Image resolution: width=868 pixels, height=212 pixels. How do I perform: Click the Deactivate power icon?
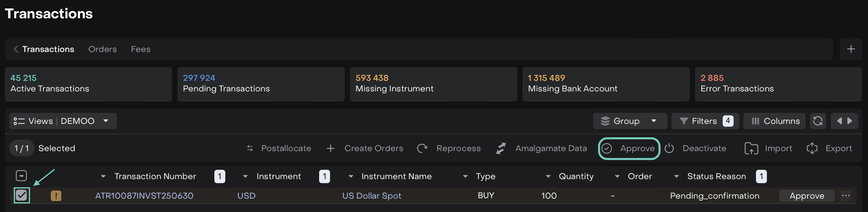pos(669,149)
